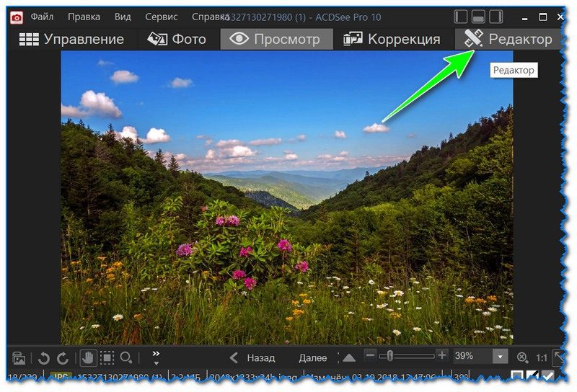This screenshot has width=577, height=392.
Task: Rotate image right with clockwise arrow
Action: pos(63,357)
